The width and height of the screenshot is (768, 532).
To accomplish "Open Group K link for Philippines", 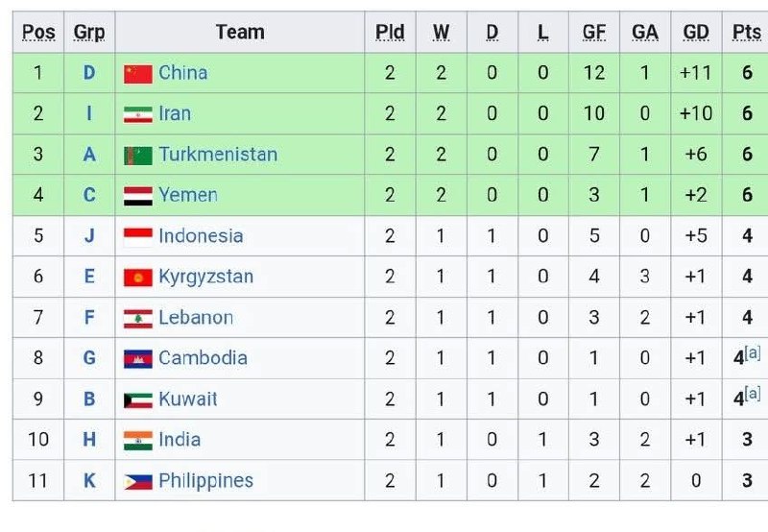I will (89, 480).
